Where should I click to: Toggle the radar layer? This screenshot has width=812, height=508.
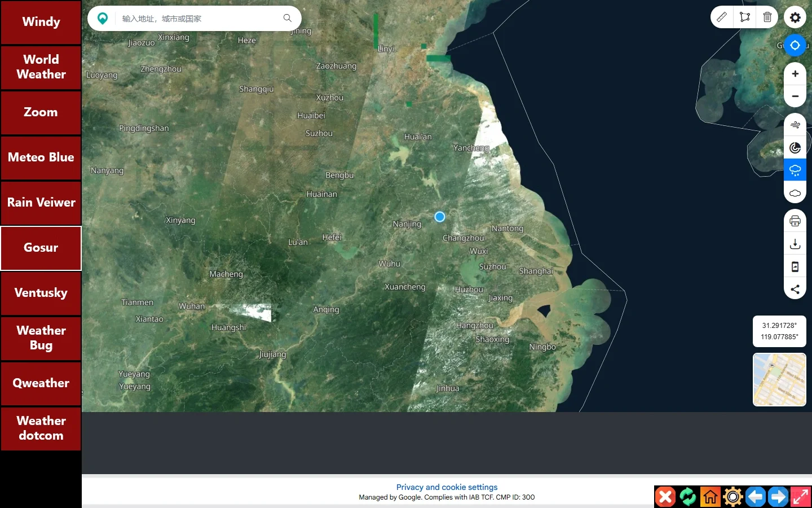pos(795,147)
